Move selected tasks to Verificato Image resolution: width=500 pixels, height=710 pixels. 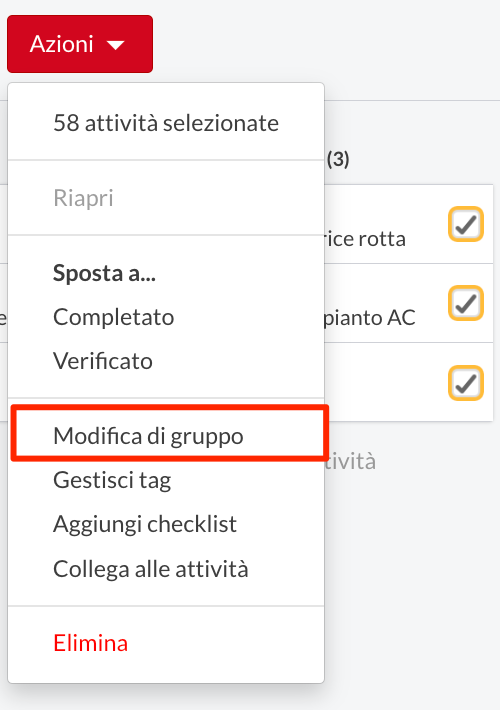pyautogui.click(x=103, y=361)
